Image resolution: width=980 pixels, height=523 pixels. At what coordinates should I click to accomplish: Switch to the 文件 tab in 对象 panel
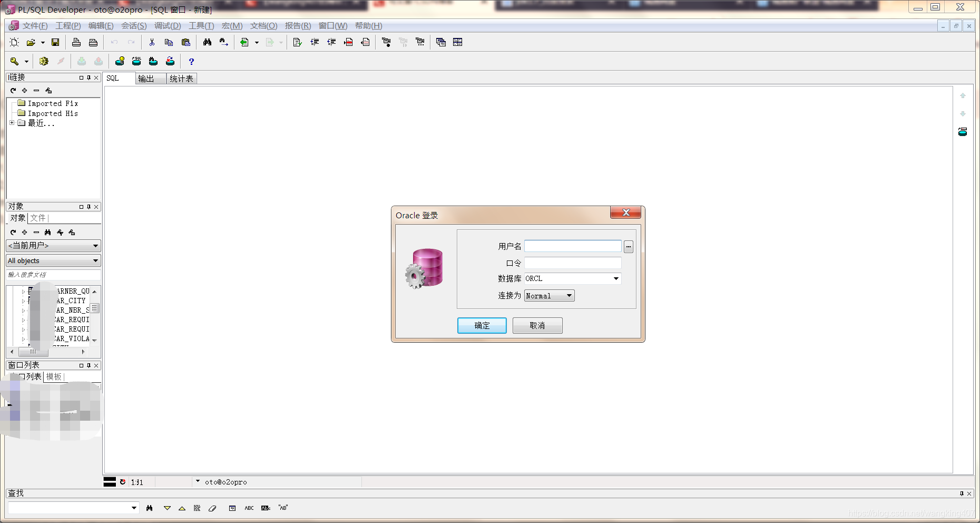pyautogui.click(x=38, y=218)
